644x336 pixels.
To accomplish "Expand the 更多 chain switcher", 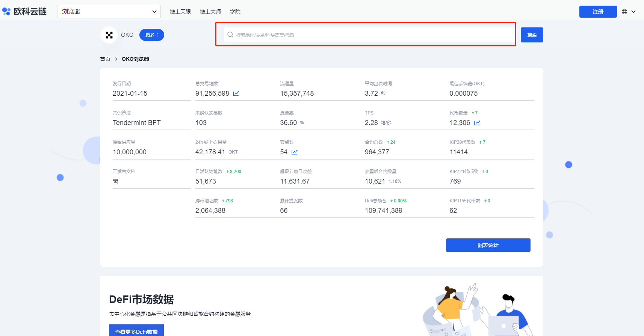I will [x=152, y=35].
